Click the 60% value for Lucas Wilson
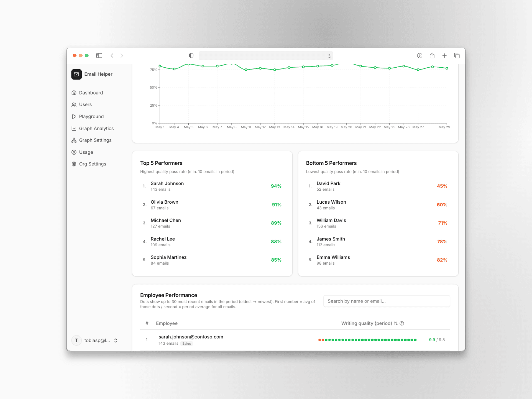Screen dimensions: 532x399 tap(442, 205)
